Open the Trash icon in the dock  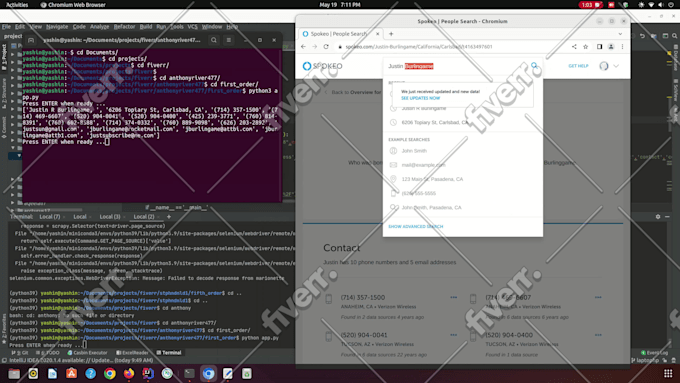click(247, 373)
